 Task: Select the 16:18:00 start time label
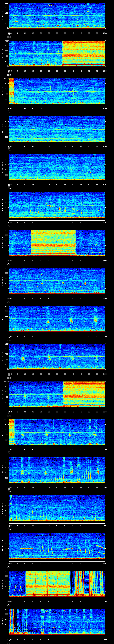coord(9,185)
